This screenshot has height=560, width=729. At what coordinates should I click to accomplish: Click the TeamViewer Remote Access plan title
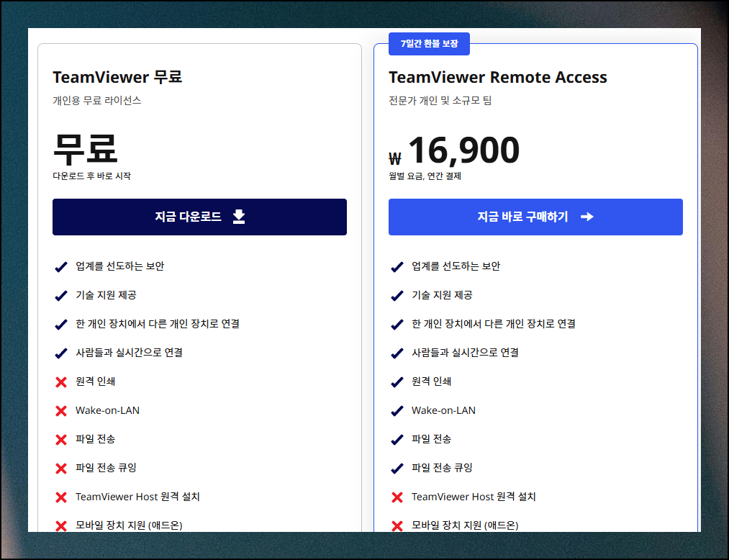pos(498,77)
